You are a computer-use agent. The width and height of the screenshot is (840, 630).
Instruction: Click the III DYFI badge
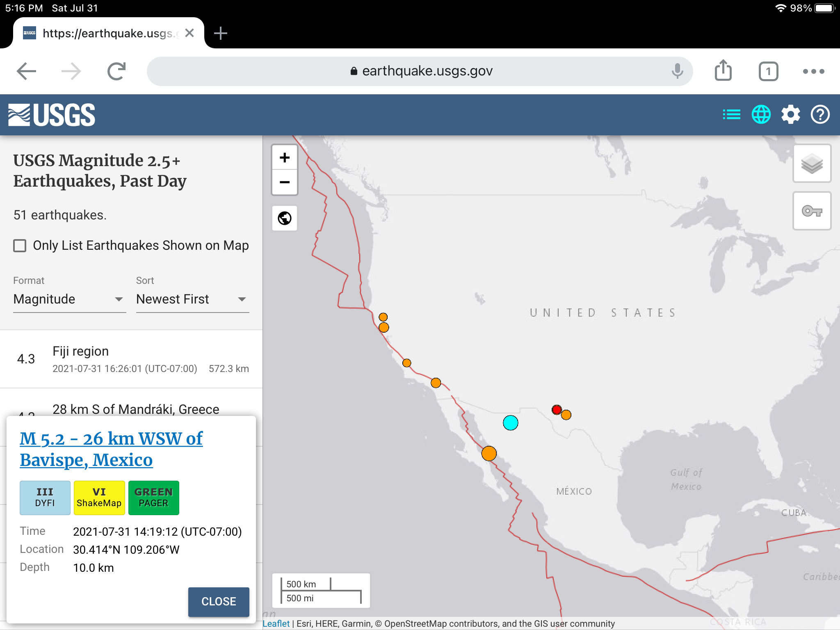coord(45,498)
